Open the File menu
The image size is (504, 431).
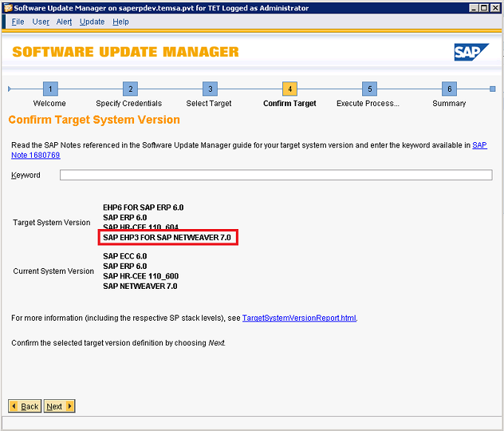coord(18,22)
